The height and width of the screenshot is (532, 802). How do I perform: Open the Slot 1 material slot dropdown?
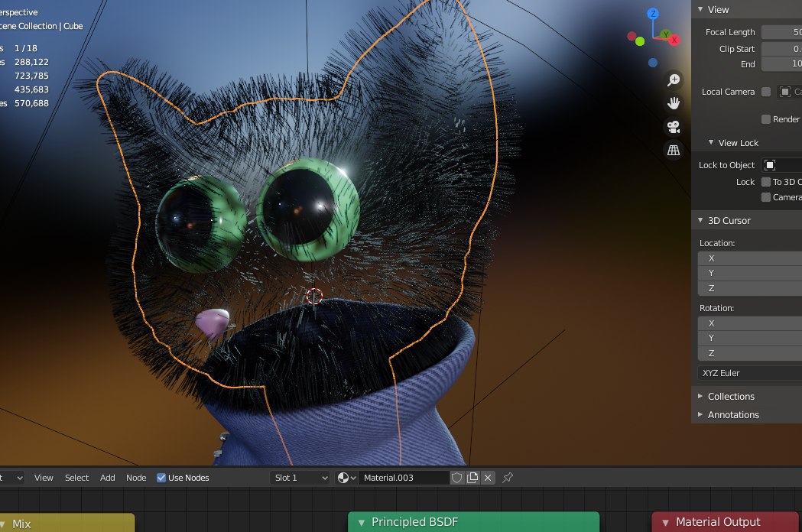(300, 478)
